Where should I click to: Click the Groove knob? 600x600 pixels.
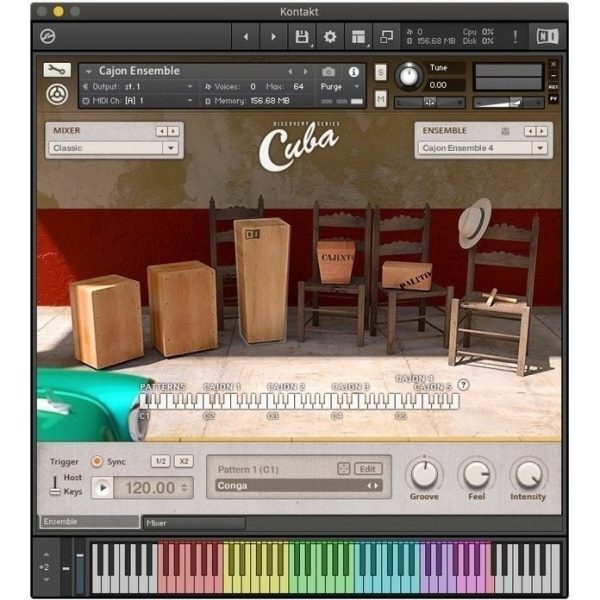click(424, 474)
